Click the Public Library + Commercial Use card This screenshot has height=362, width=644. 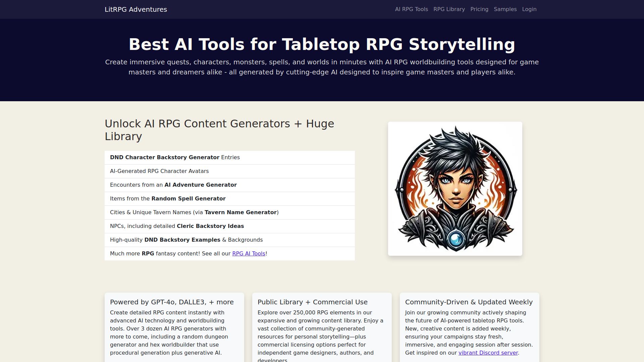pyautogui.click(x=312, y=302)
